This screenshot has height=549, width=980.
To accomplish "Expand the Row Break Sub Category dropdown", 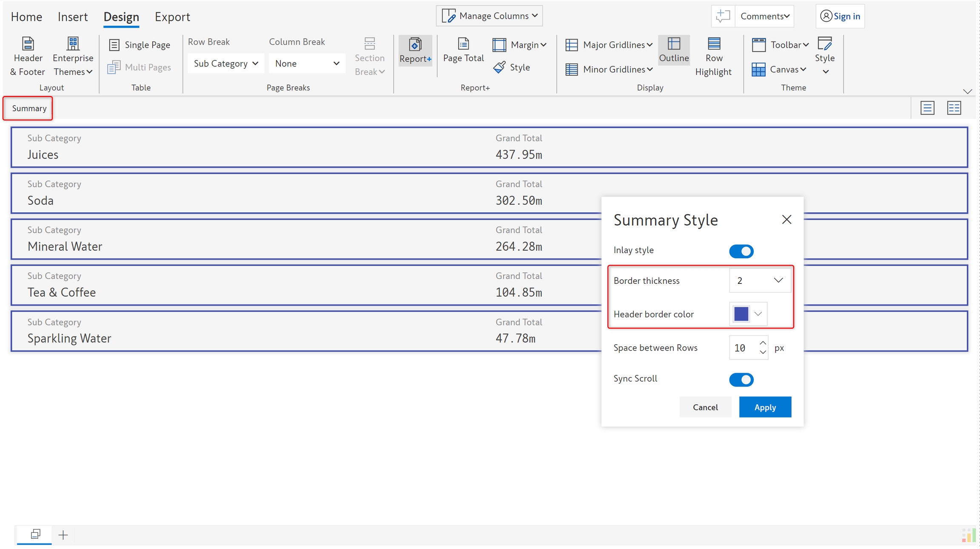I will click(226, 63).
